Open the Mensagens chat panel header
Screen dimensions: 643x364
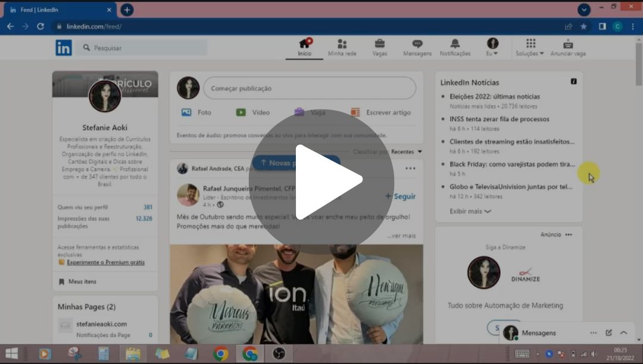pos(539,333)
